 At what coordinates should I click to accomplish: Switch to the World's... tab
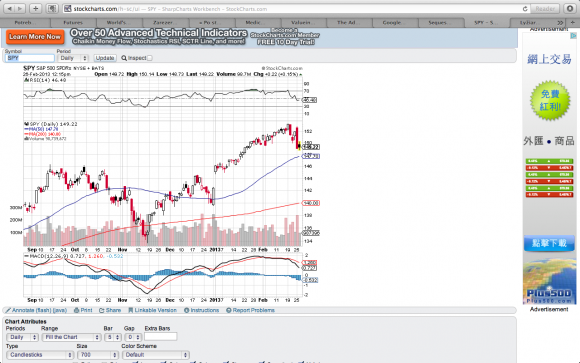pyautogui.click(x=118, y=23)
